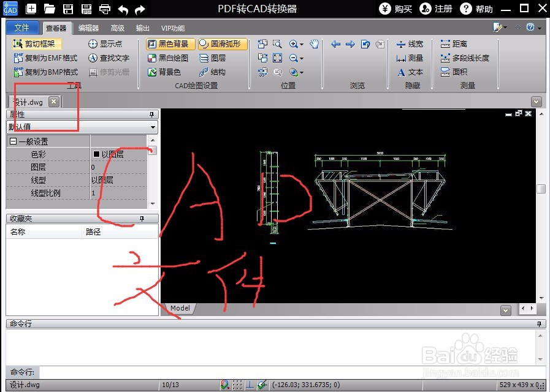
Task: Click the 色彩 以图层 color value
Action: (112, 154)
